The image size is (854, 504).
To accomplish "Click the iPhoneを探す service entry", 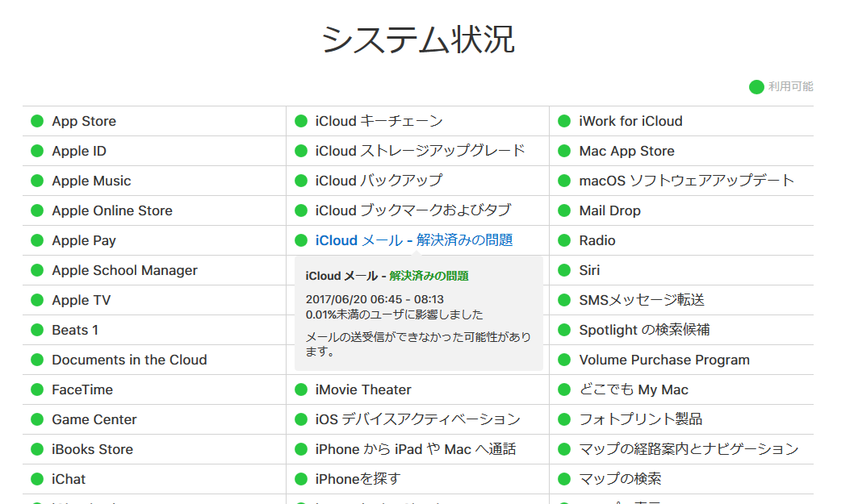I will [358, 479].
